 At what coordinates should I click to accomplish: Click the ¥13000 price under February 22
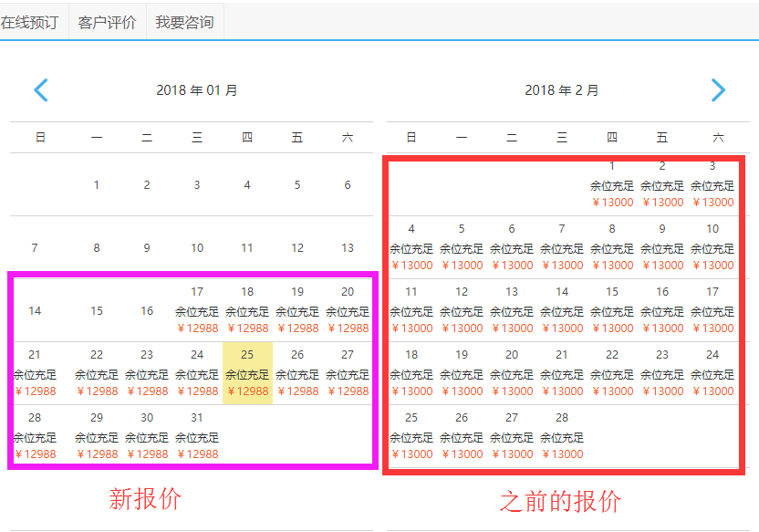click(x=612, y=391)
